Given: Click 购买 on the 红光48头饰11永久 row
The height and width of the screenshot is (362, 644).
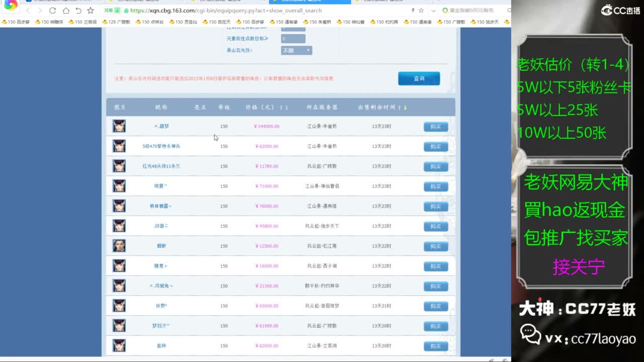Looking at the screenshot, I should (x=435, y=166).
